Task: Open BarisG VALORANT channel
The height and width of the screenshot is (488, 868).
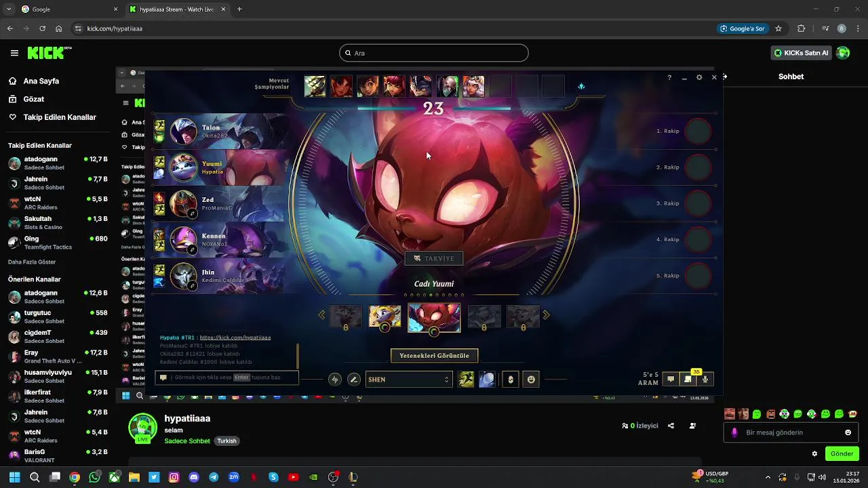Action: tap(58, 455)
